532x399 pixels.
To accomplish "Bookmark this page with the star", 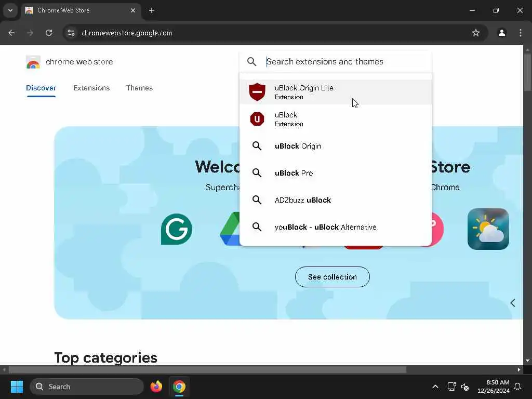I will tap(476, 33).
